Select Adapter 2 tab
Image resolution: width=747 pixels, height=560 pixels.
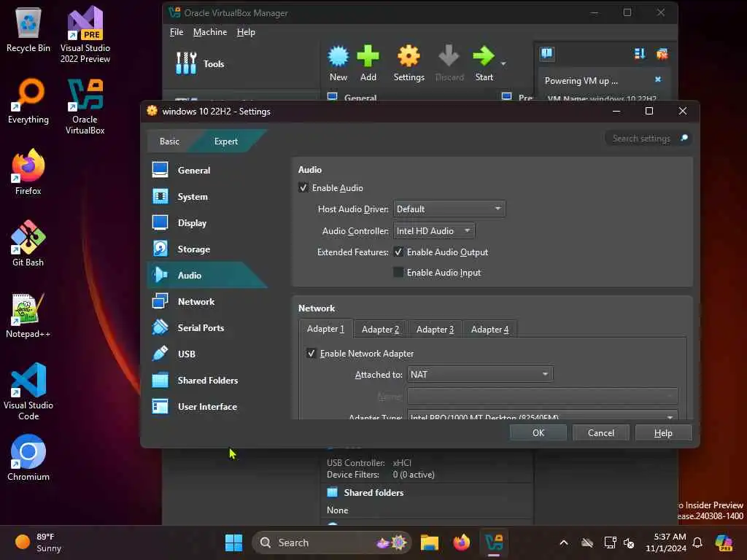point(380,329)
